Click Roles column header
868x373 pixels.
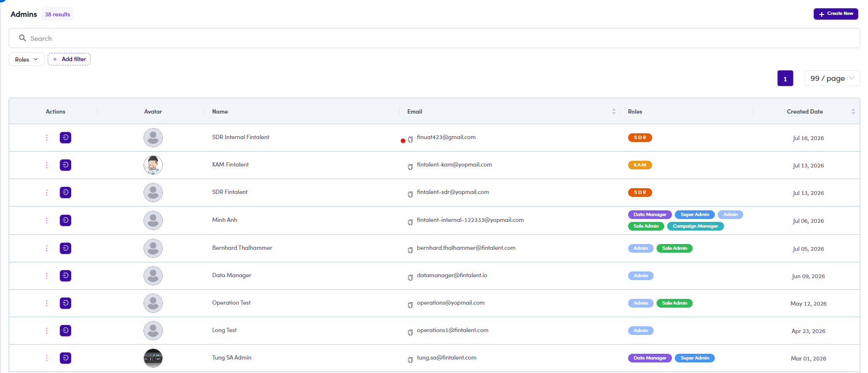[x=635, y=112]
